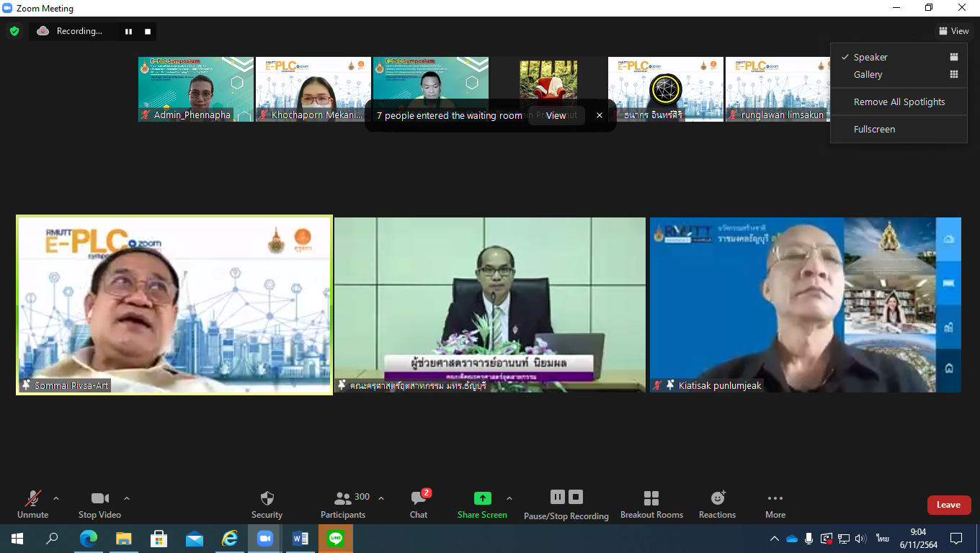The height and width of the screenshot is (553, 980).
Task: Unmute the microphone in Zoom
Action: pyautogui.click(x=32, y=505)
